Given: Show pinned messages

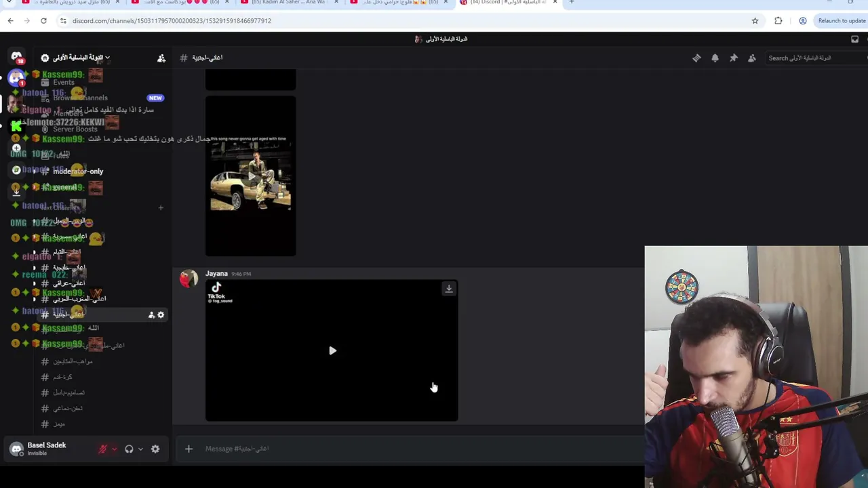Looking at the screenshot, I should [733, 58].
